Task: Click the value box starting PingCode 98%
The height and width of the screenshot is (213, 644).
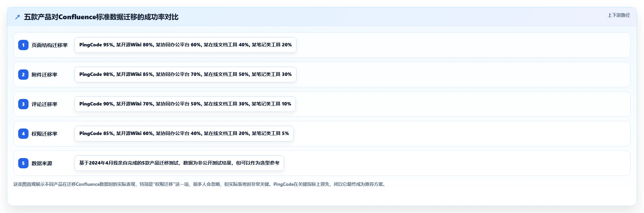Action: tap(185, 75)
